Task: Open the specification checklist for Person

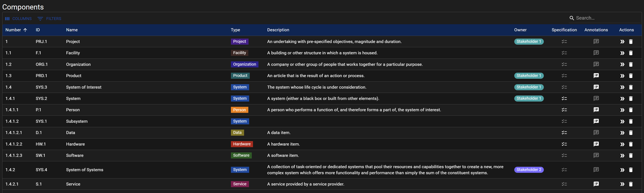Action: pos(564,110)
